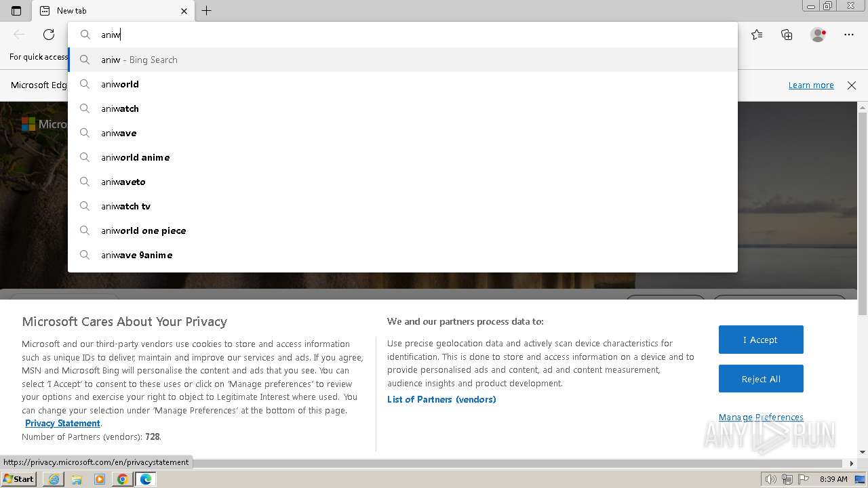Pick 'aniworld one piece' suggestion
This screenshot has height=488, width=868.
(x=403, y=230)
